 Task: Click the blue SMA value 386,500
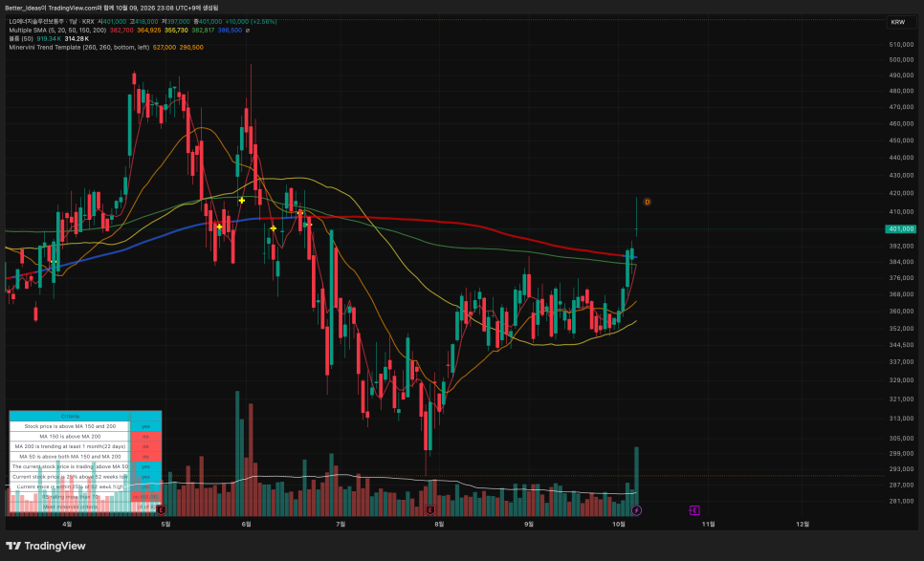(230, 30)
